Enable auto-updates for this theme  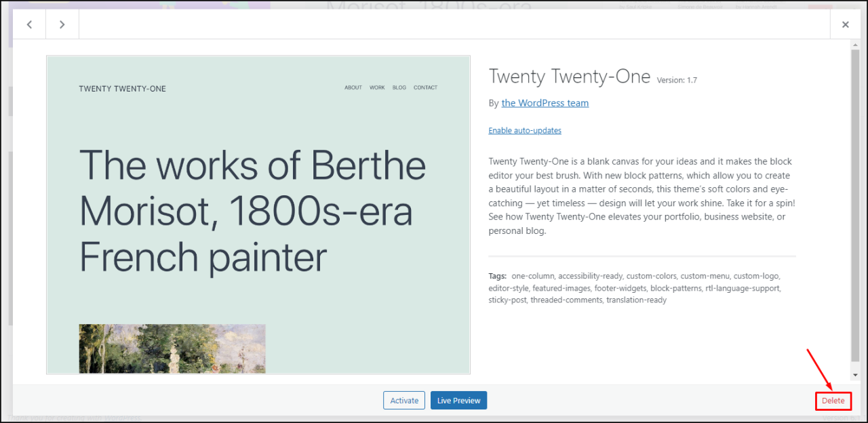525,130
